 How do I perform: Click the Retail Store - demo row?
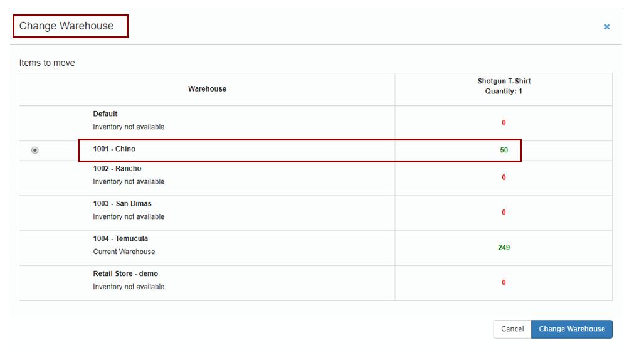point(315,283)
